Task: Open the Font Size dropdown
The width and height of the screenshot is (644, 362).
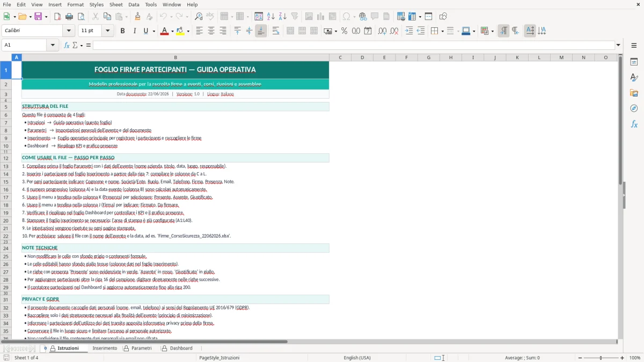Action: point(108,31)
